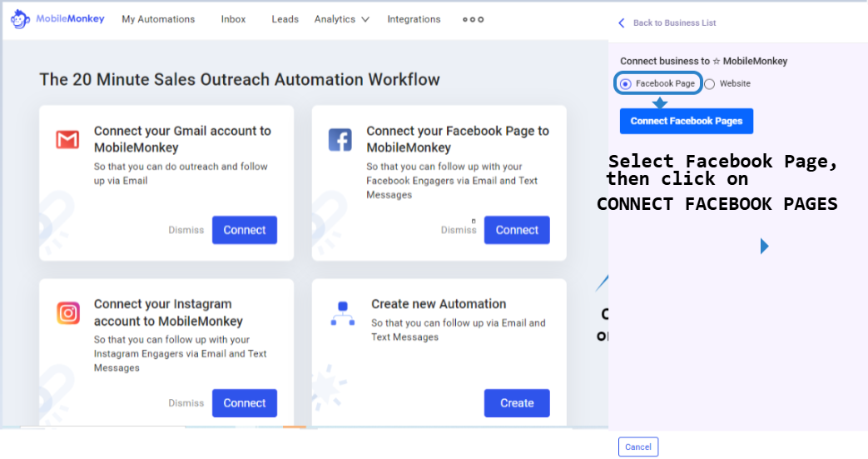The image size is (868, 459).
Task: Dismiss the Instagram connection card
Action: pyautogui.click(x=186, y=403)
